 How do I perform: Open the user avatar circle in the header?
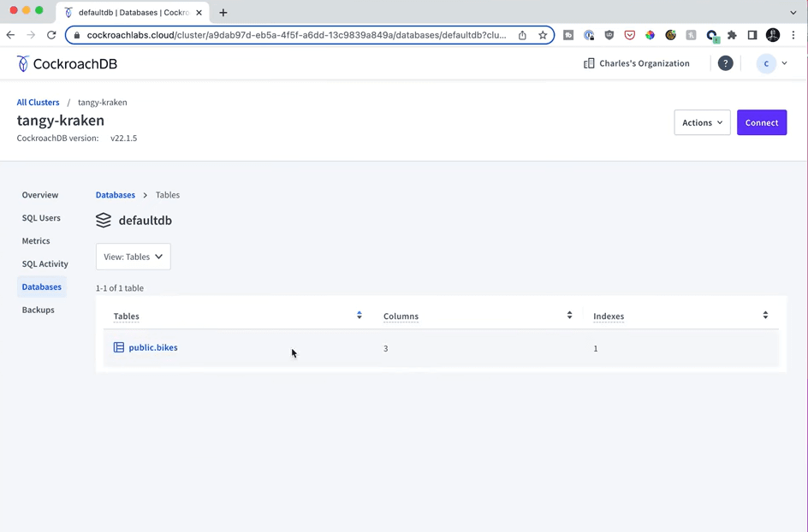(x=766, y=63)
